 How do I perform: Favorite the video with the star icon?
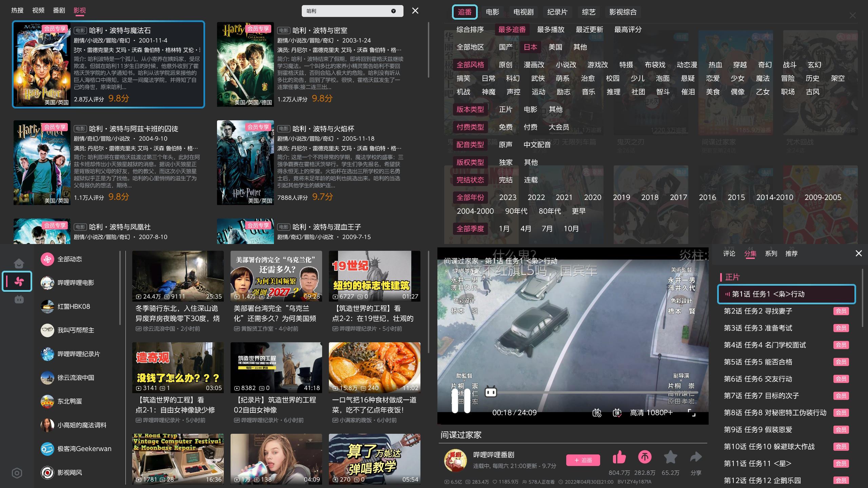tap(671, 457)
